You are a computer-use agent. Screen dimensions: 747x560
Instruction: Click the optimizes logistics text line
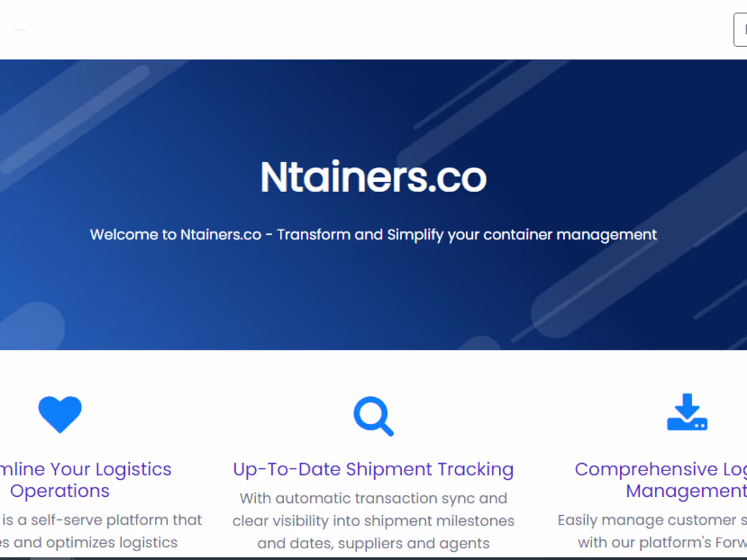[x=88, y=542]
